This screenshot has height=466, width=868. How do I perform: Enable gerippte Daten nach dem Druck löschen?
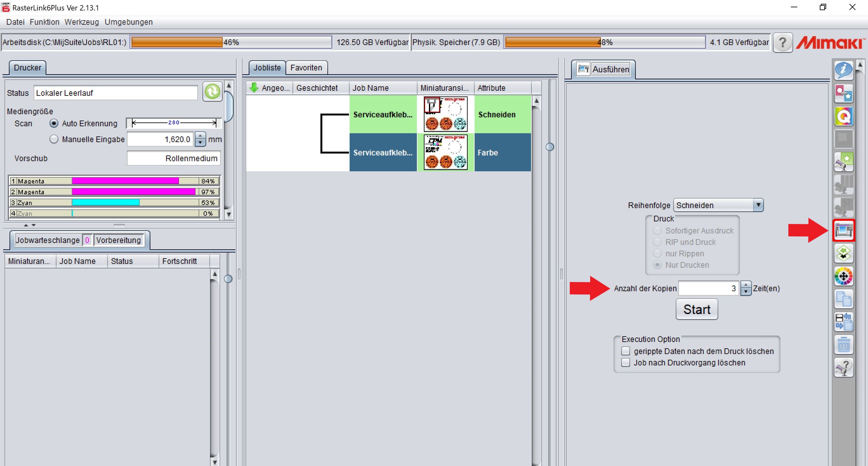pyautogui.click(x=625, y=351)
